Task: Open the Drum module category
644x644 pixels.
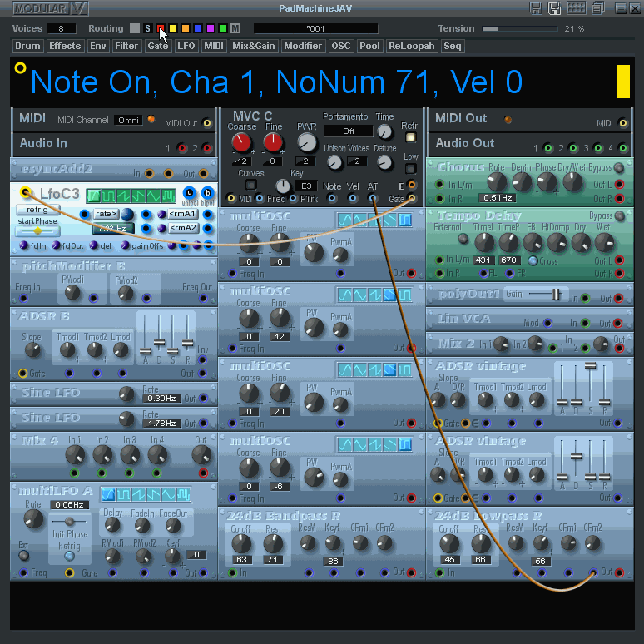Action: coord(27,46)
